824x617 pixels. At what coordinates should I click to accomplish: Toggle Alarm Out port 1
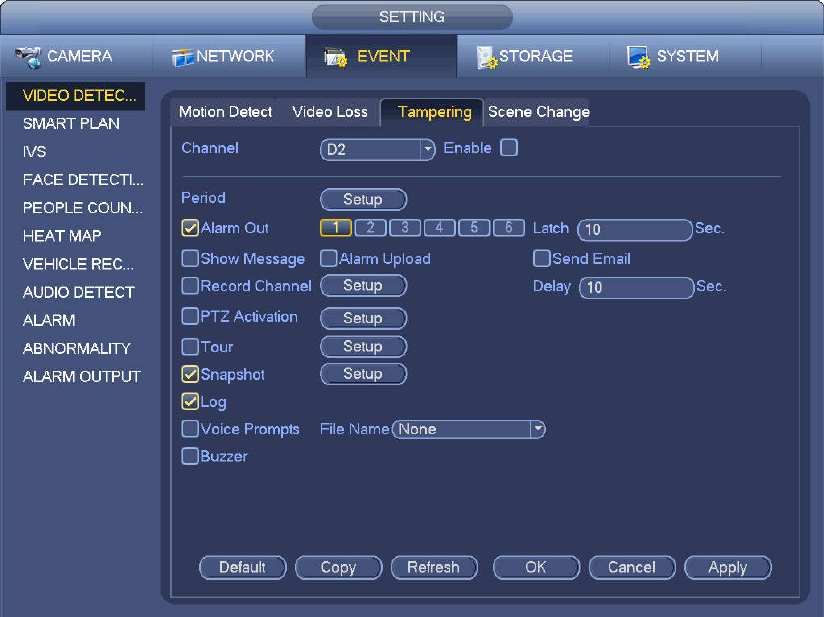click(x=336, y=228)
